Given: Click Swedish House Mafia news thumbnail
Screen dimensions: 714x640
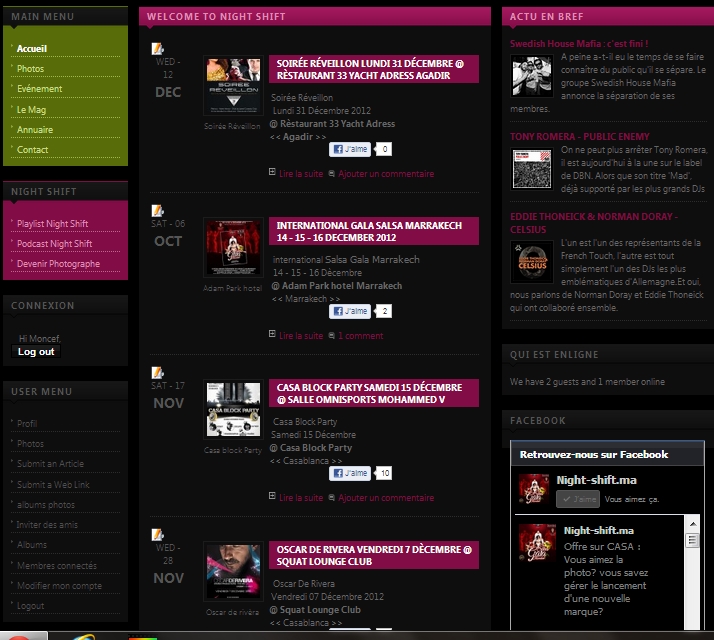Looking at the screenshot, I should coord(532,76).
